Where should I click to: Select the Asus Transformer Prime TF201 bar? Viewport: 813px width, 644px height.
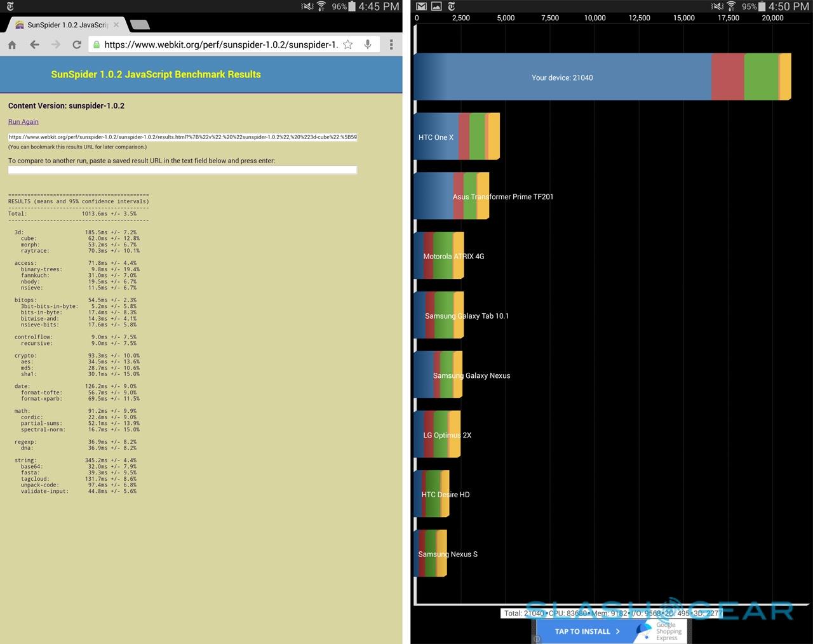pyautogui.click(x=452, y=196)
